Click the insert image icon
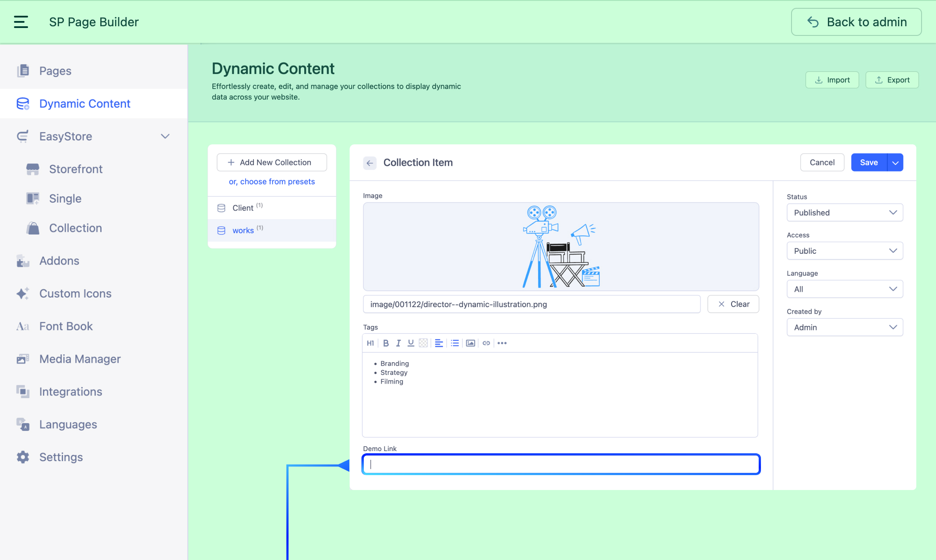Screen dimensions: 936x560 coord(470,343)
